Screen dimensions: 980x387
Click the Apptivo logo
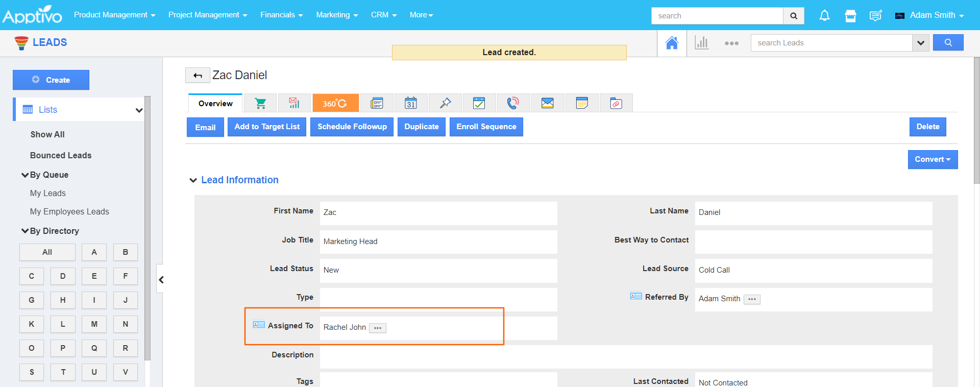click(32, 15)
